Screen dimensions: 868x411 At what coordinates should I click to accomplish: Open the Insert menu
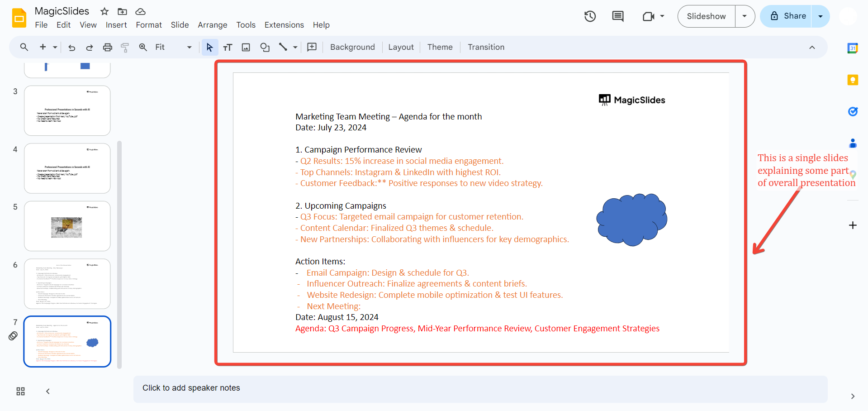click(x=116, y=25)
